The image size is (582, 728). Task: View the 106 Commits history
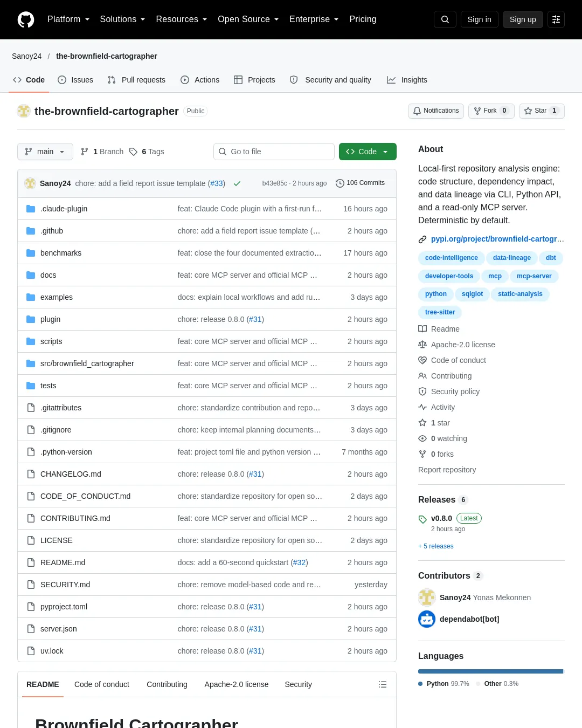[x=360, y=183]
